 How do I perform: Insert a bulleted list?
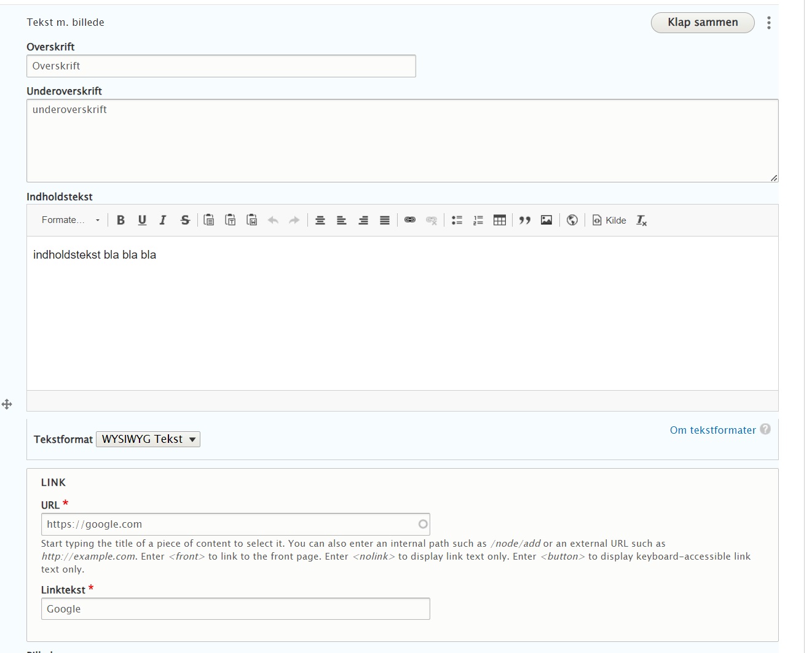coord(457,220)
